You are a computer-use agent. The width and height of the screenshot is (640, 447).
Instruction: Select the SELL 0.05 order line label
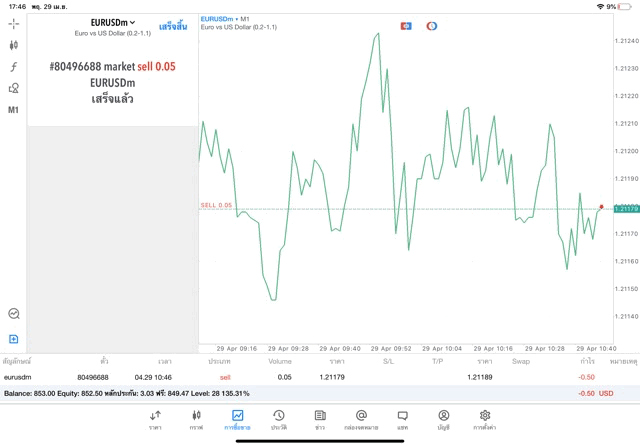(x=216, y=205)
